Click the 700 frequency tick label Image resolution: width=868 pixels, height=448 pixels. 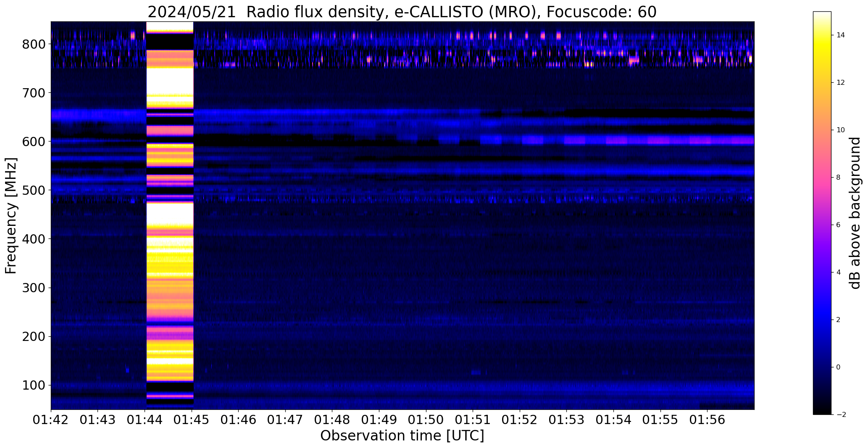tap(34, 93)
